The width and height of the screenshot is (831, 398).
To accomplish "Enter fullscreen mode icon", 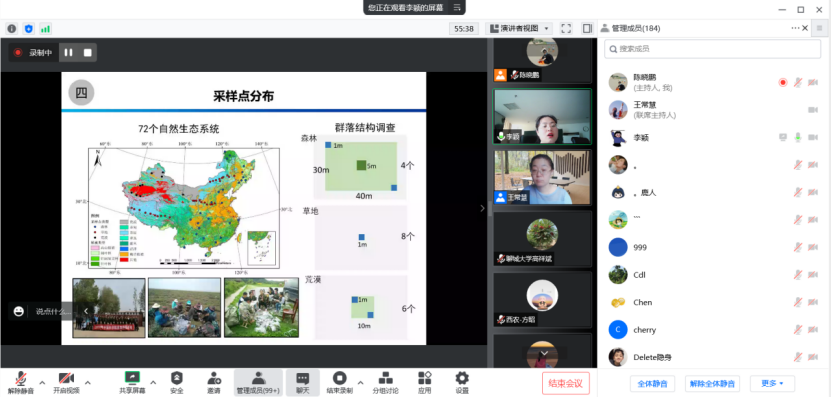I will 566,29.
